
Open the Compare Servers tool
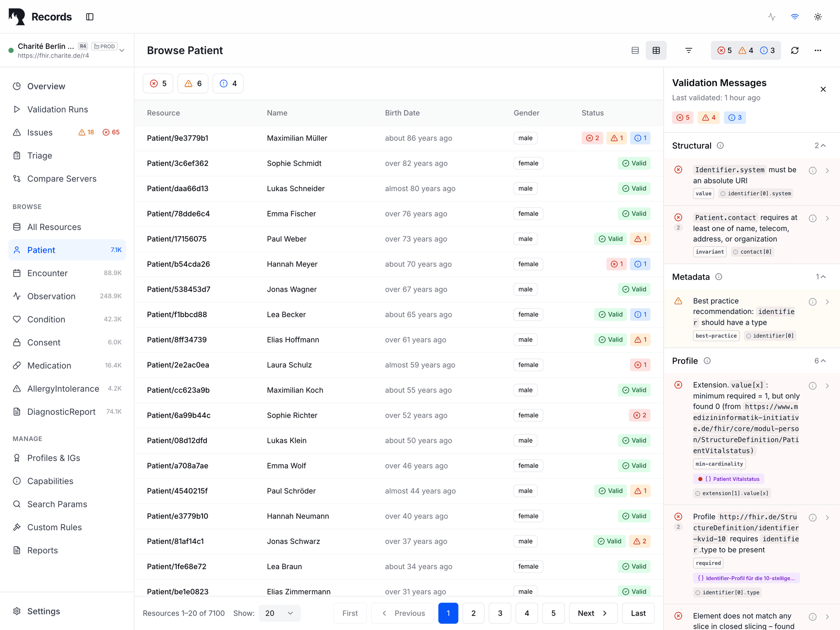point(62,178)
